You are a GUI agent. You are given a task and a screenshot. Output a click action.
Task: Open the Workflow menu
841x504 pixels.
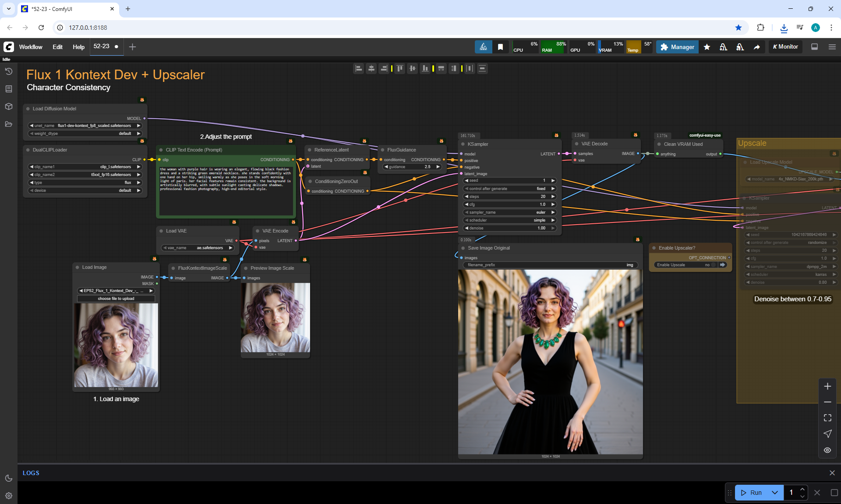(31, 47)
